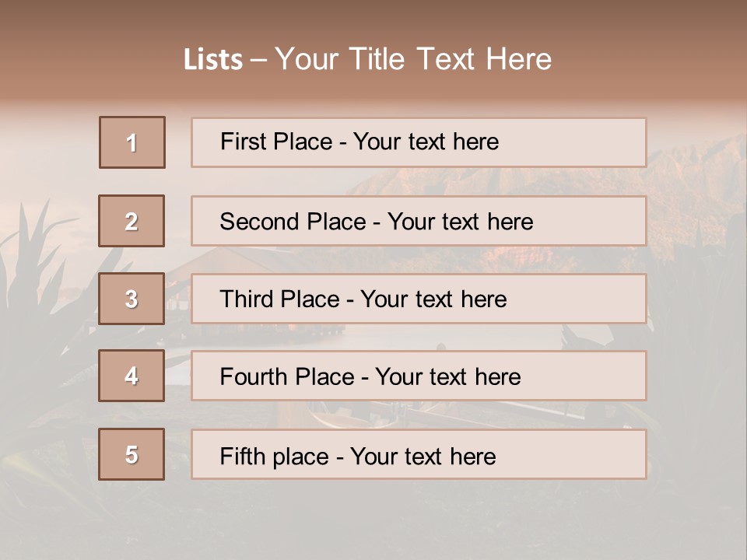The height and width of the screenshot is (560, 747).
Task: Select the number 4 box
Action: tap(132, 376)
